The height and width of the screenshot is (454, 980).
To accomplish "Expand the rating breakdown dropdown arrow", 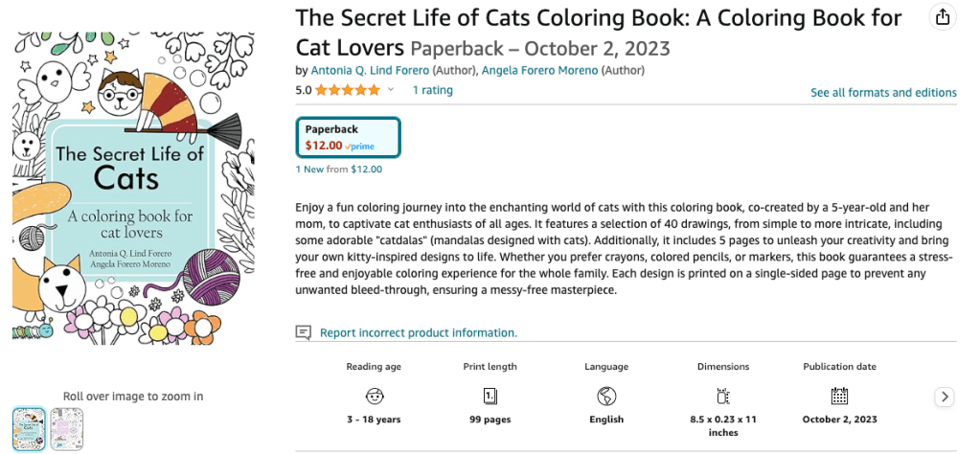I will coord(391,91).
